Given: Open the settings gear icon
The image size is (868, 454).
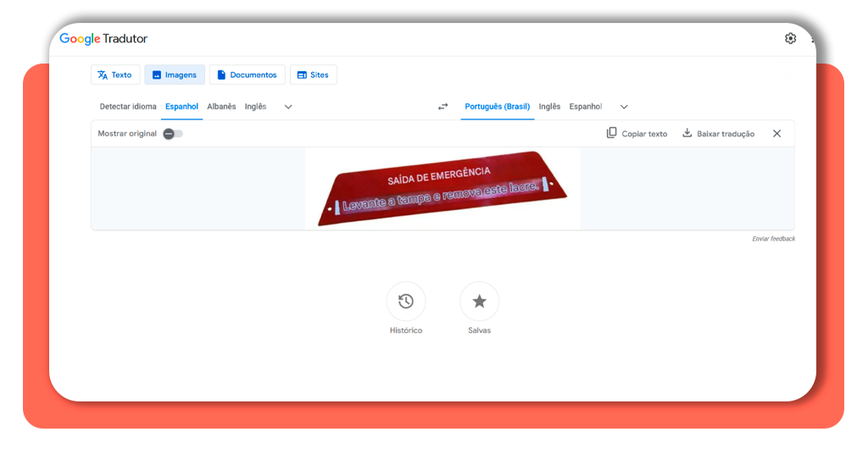Looking at the screenshot, I should point(790,38).
